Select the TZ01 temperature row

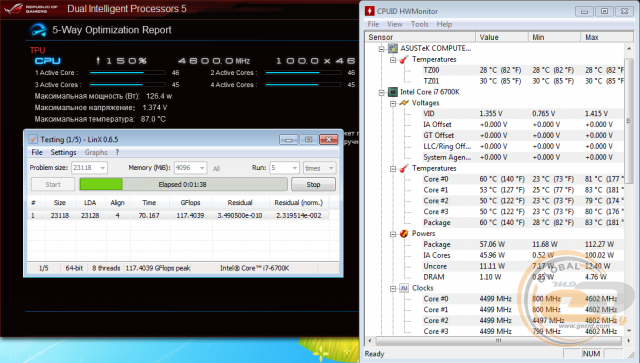click(523, 81)
